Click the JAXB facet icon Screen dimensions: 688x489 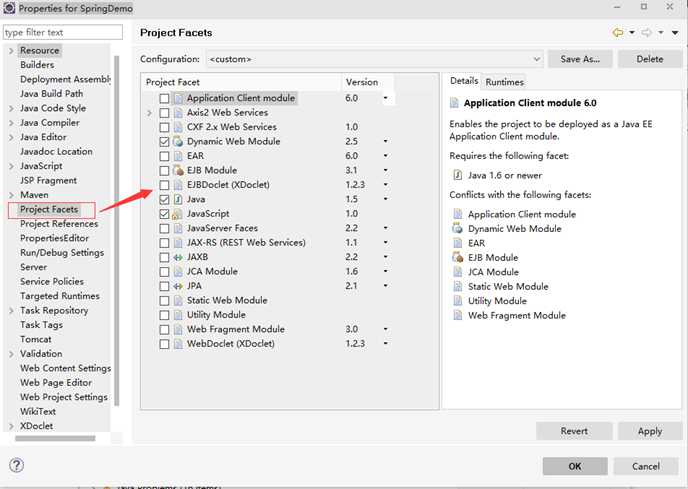(x=178, y=257)
